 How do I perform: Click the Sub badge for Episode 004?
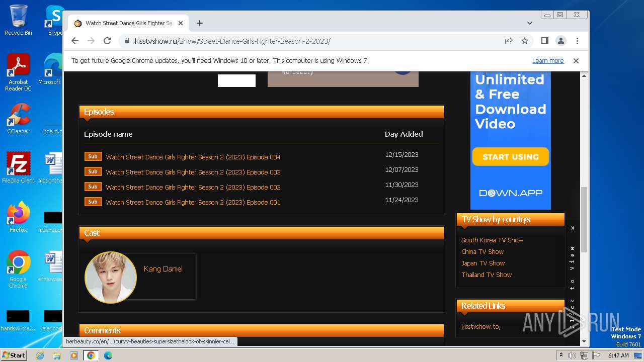coord(93,156)
